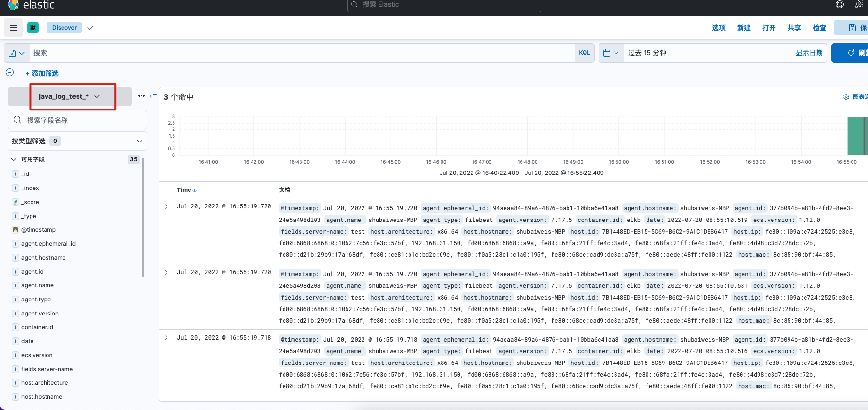The height and width of the screenshot is (410, 868).
Task: Sort by Time column arrow
Action: tap(195, 190)
